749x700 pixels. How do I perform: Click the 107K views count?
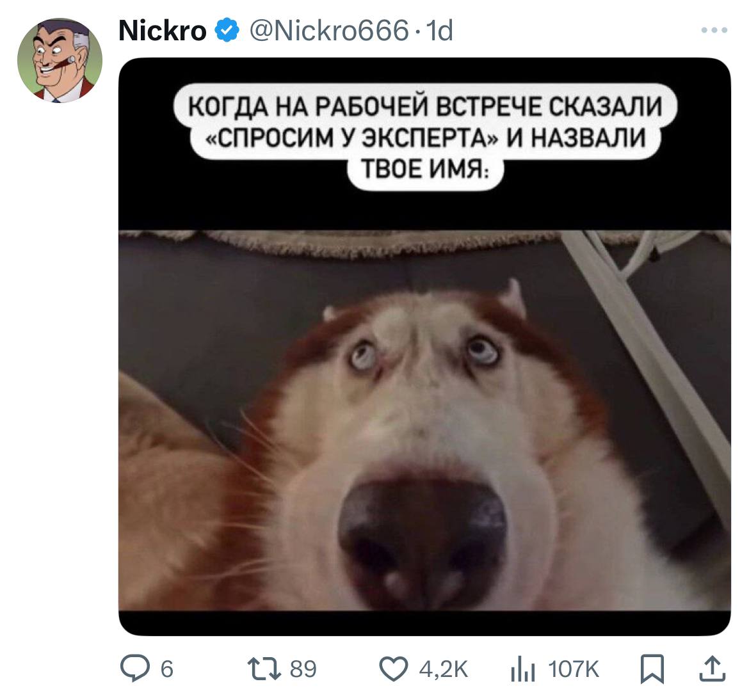point(573,669)
